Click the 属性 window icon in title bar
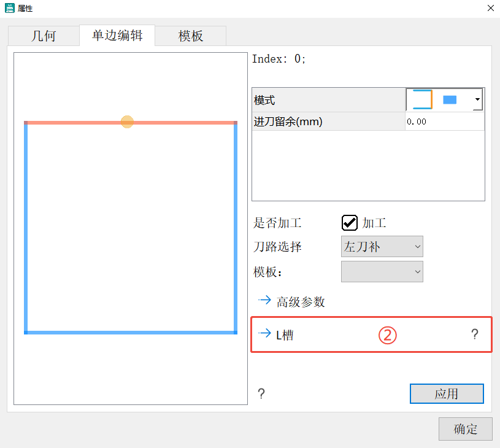Image resolution: width=500 pixels, height=448 pixels. coord(10,9)
